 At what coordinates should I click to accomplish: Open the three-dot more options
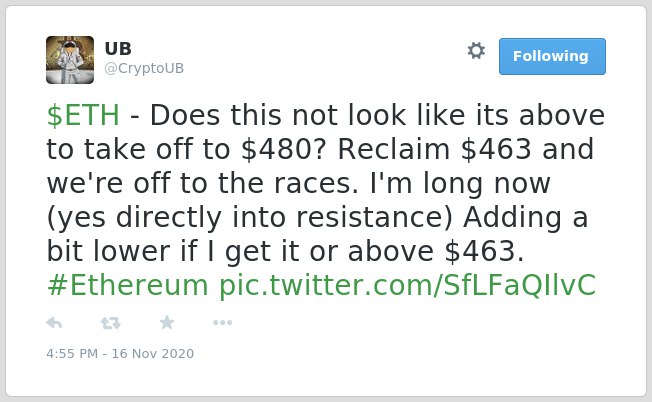point(222,323)
